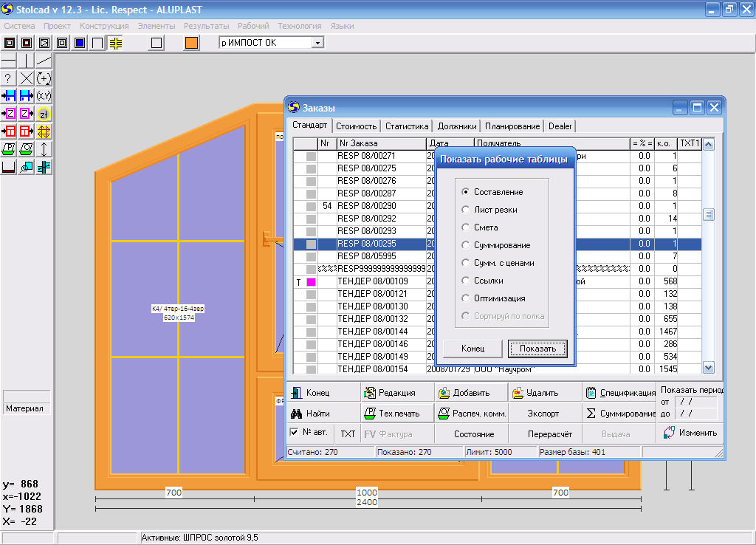Open the Должники tab

tap(457, 126)
